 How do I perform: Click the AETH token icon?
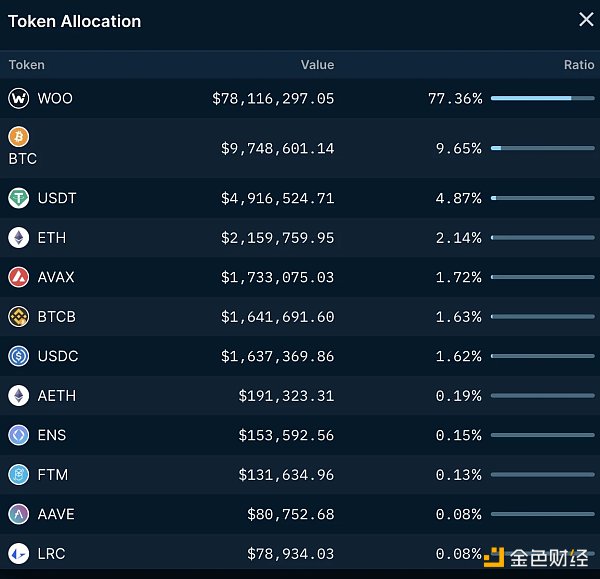click(x=19, y=396)
